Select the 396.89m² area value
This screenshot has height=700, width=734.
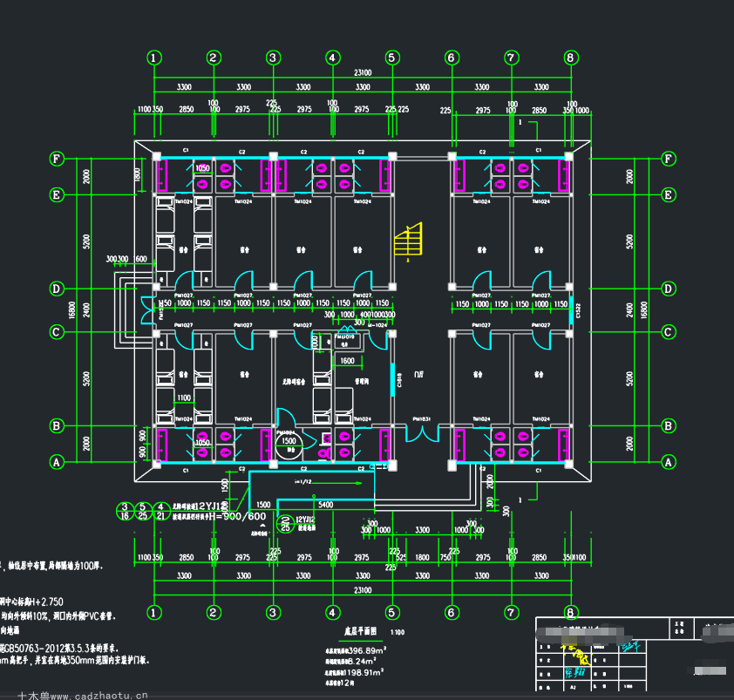point(367,651)
